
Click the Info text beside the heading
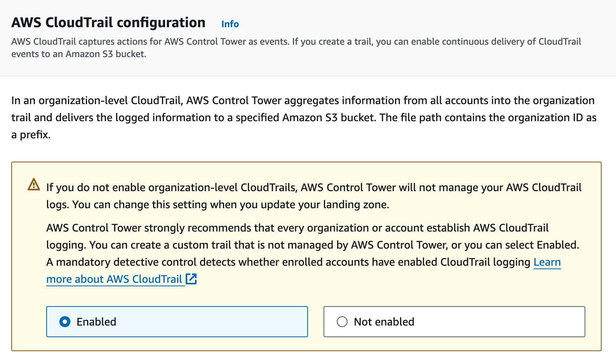(x=230, y=24)
